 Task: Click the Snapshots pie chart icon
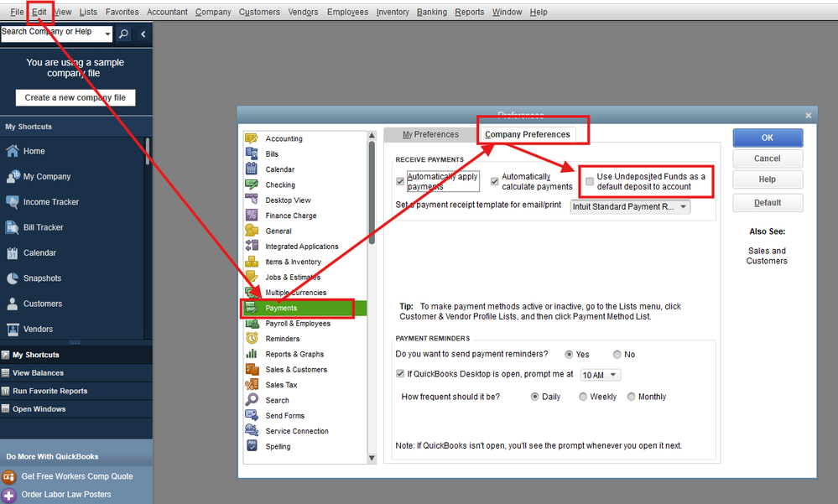[13, 278]
